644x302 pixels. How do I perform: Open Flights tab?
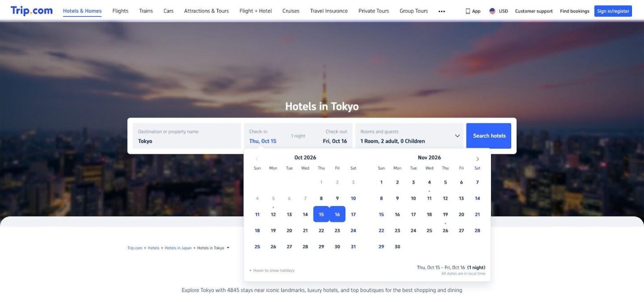(120, 11)
